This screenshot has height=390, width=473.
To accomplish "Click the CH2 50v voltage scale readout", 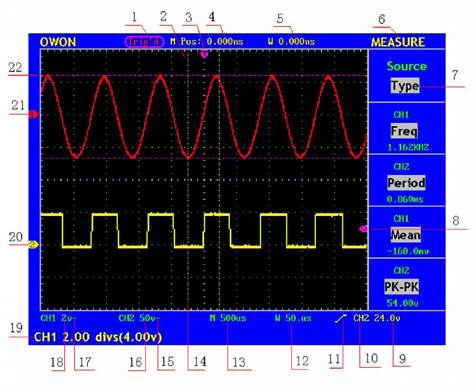I will tap(138, 318).
